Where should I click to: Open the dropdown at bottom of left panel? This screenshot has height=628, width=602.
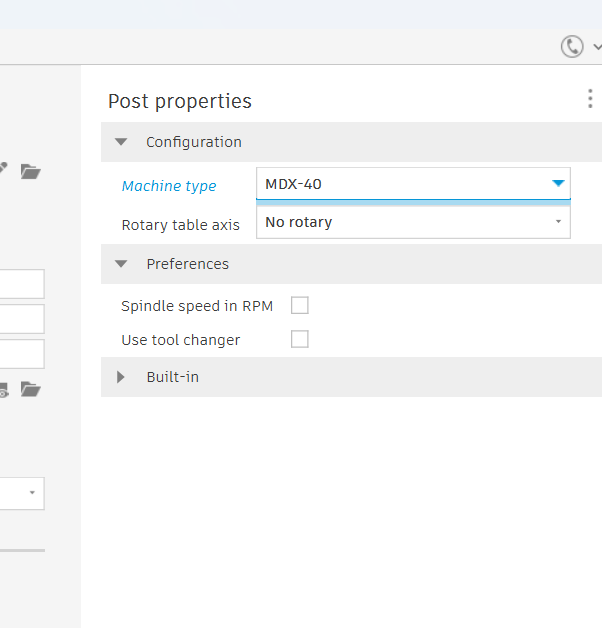(22, 493)
